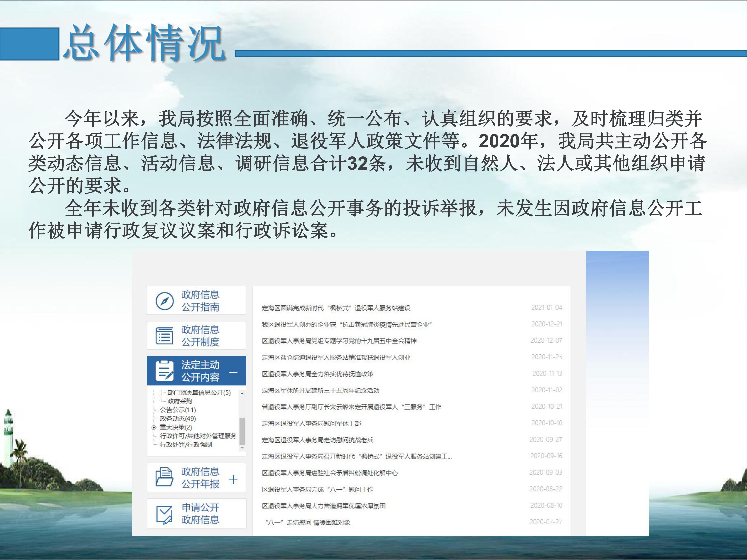The height and width of the screenshot is (560, 747).
Task: Expand the 重大决策(2) tree node
Action: (x=154, y=427)
